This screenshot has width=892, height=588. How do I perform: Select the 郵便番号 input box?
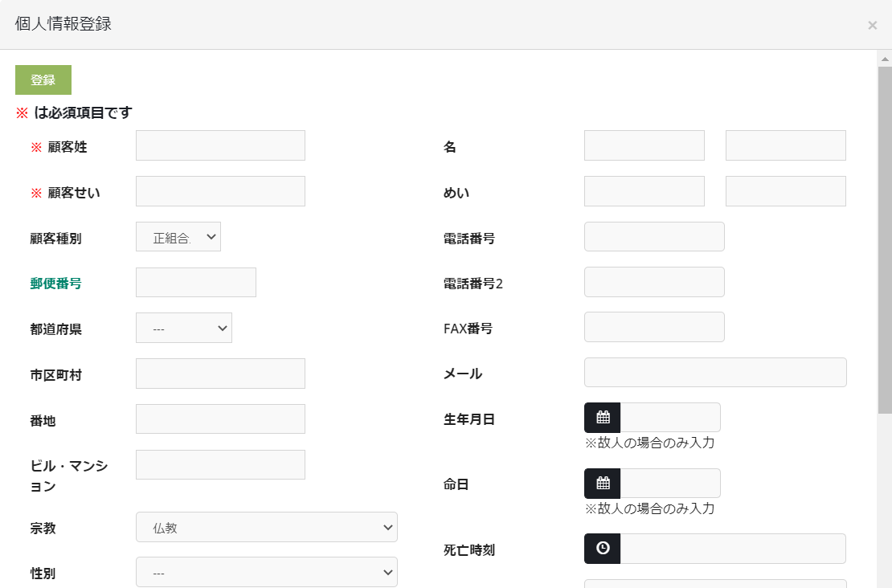[x=195, y=283]
